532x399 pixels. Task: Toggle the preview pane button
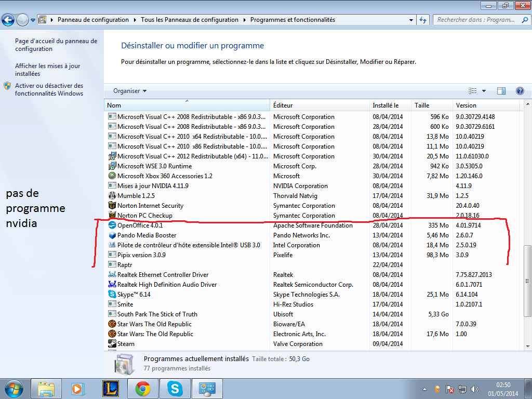501,90
